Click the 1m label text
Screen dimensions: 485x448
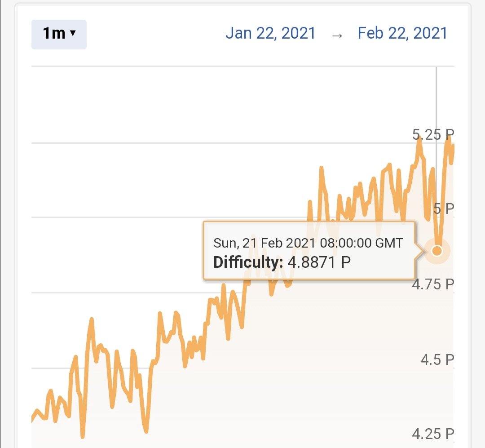coord(54,33)
